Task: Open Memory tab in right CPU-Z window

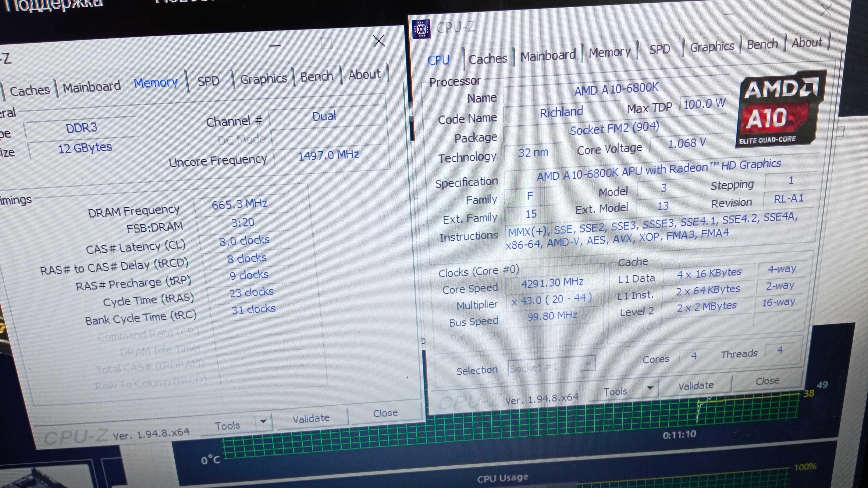Action: [x=609, y=52]
